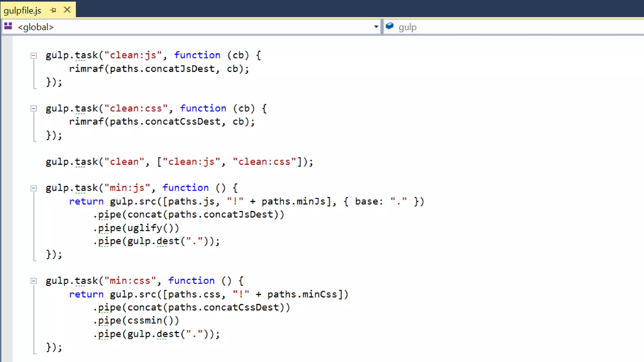Screen dimensions: 644x362
Task: Collapse the clean:js task block
Action: click(34, 56)
